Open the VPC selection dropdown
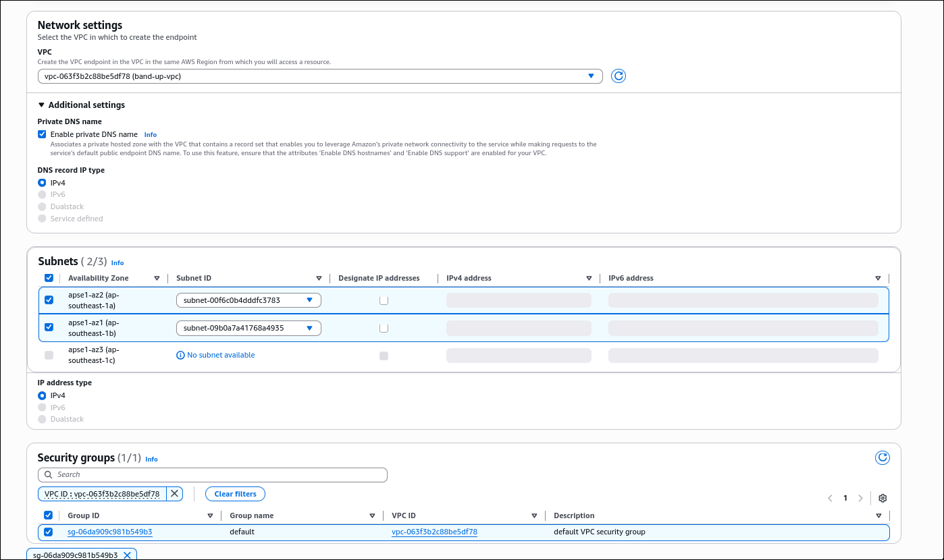The height and width of the screenshot is (560, 944). [x=320, y=76]
